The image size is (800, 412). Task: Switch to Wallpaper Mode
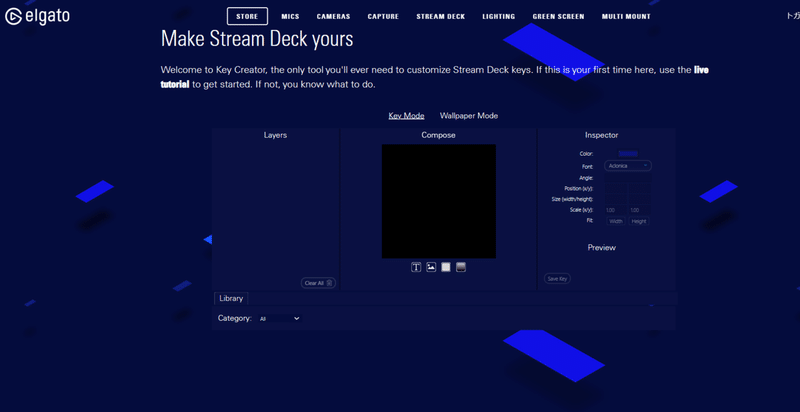point(469,116)
